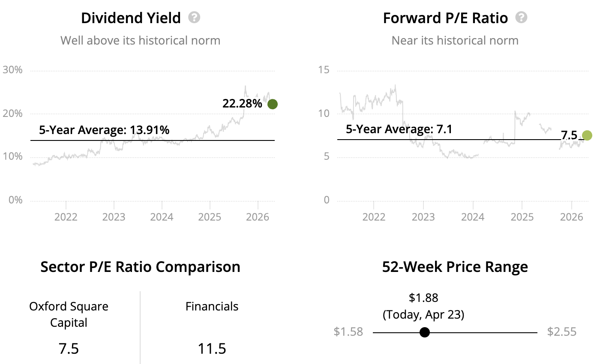Click 2024 on the Dividend Yield axis
Viewport: 606px width, 364px height.
pos(162,217)
